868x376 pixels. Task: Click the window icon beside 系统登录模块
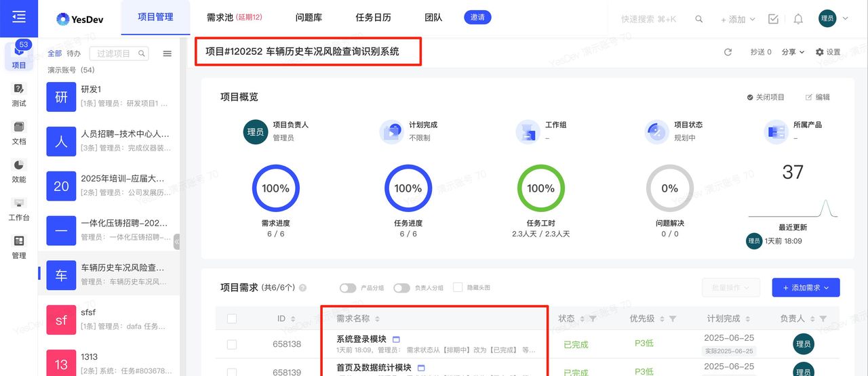point(397,339)
